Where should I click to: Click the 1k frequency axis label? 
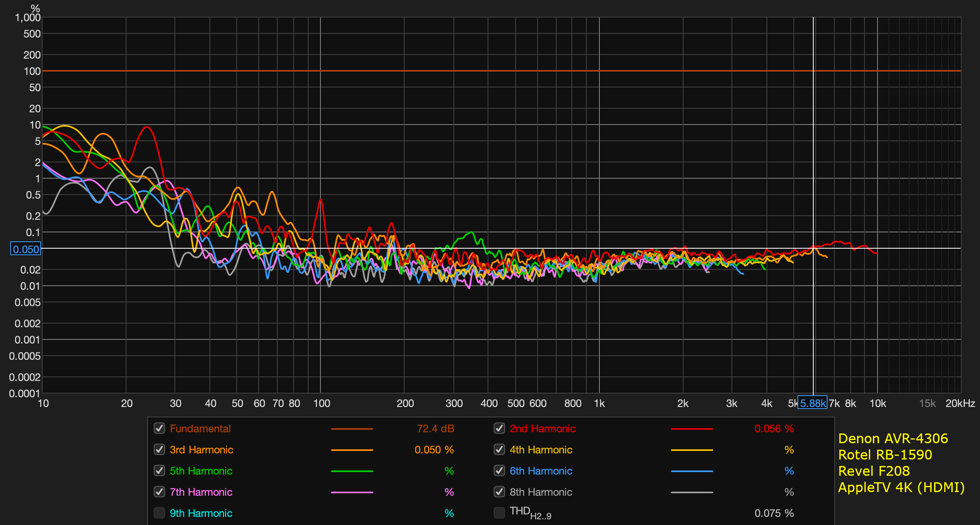coord(599,403)
